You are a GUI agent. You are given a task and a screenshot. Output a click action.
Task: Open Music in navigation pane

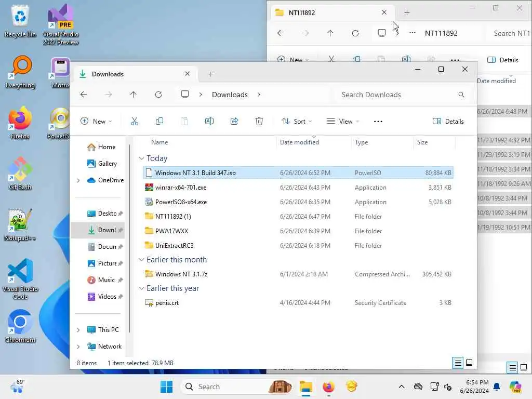(104, 280)
